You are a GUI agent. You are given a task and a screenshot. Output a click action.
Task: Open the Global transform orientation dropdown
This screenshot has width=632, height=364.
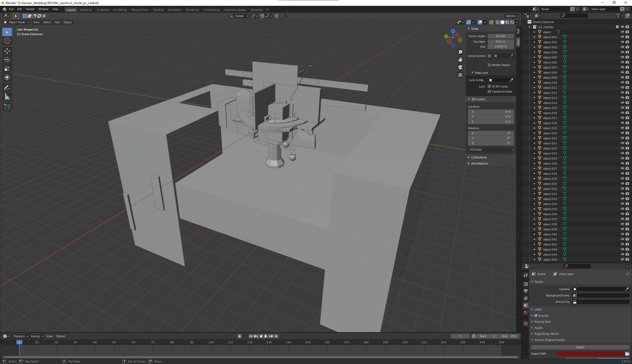pyautogui.click(x=239, y=16)
